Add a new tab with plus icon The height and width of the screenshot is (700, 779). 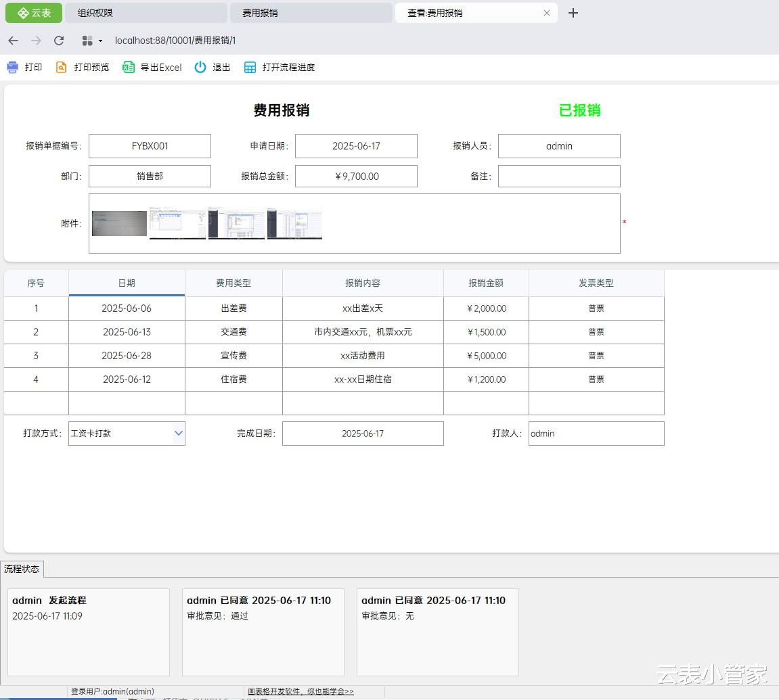coord(573,13)
